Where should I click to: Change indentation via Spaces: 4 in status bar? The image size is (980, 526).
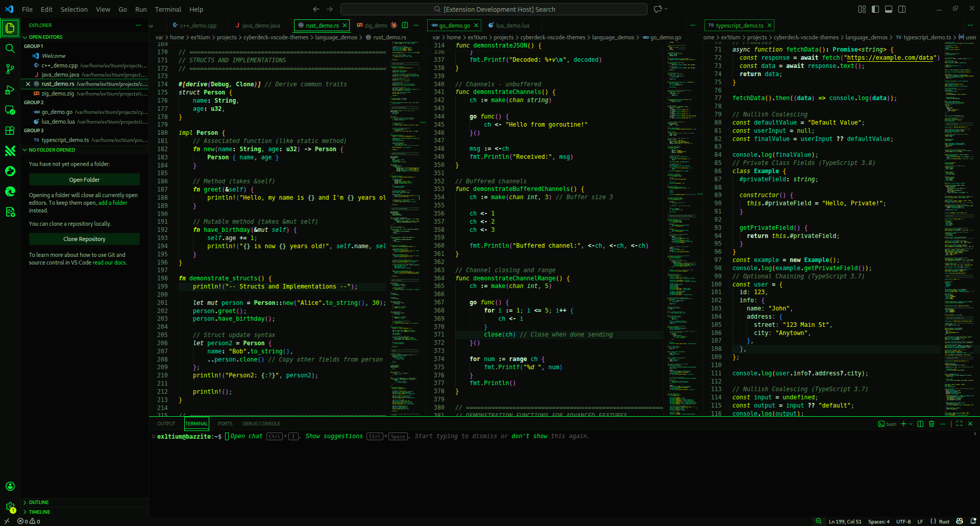(x=879, y=521)
